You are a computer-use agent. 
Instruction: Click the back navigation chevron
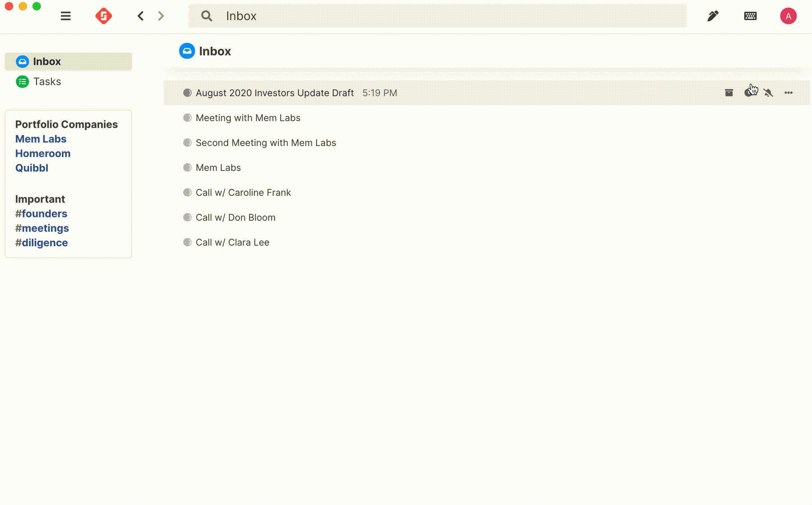click(x=140, y=16)
